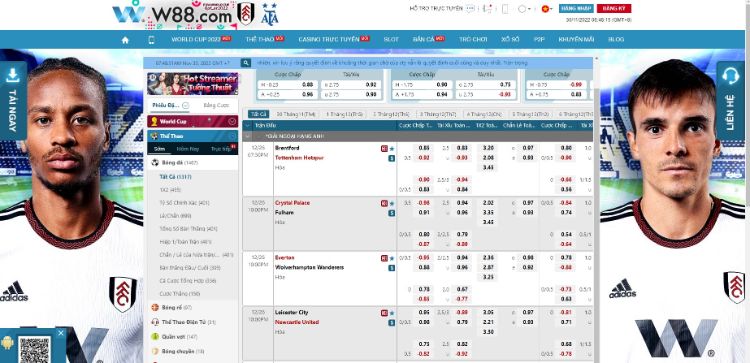
Task: Collapse the World Cup sidebar section
Action: click(x=232, y=121)
